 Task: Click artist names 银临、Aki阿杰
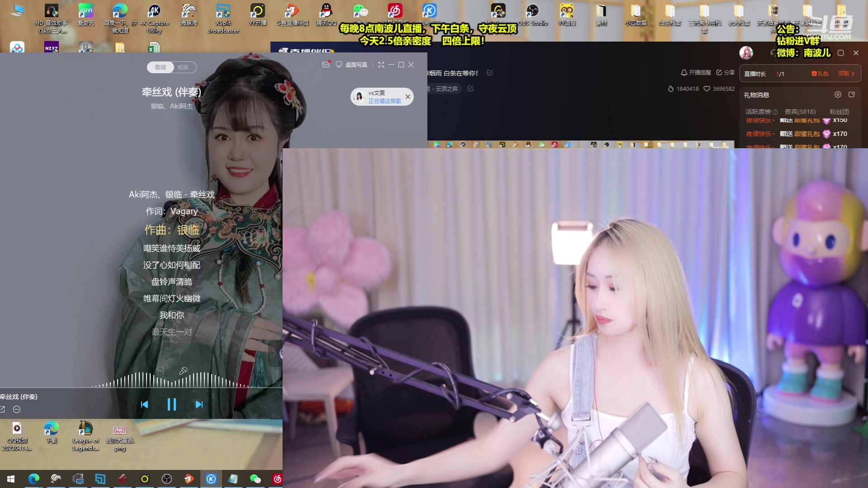click(172, 106)
